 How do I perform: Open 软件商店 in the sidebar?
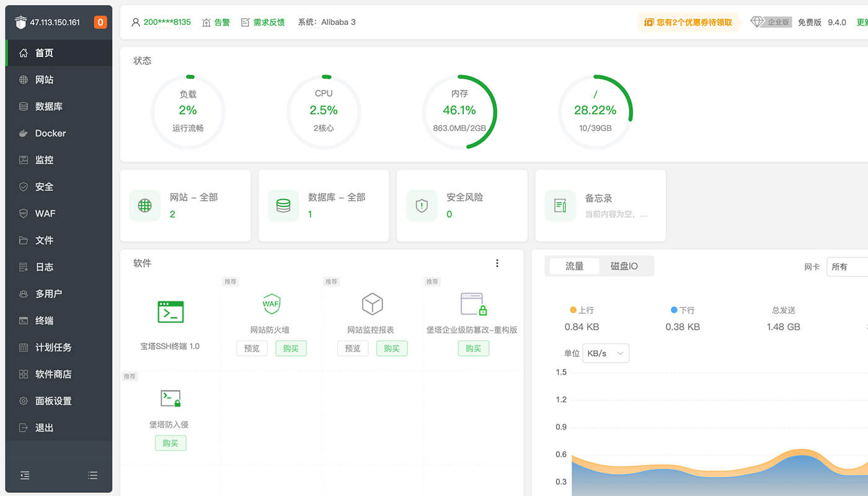tap(59, 374)
